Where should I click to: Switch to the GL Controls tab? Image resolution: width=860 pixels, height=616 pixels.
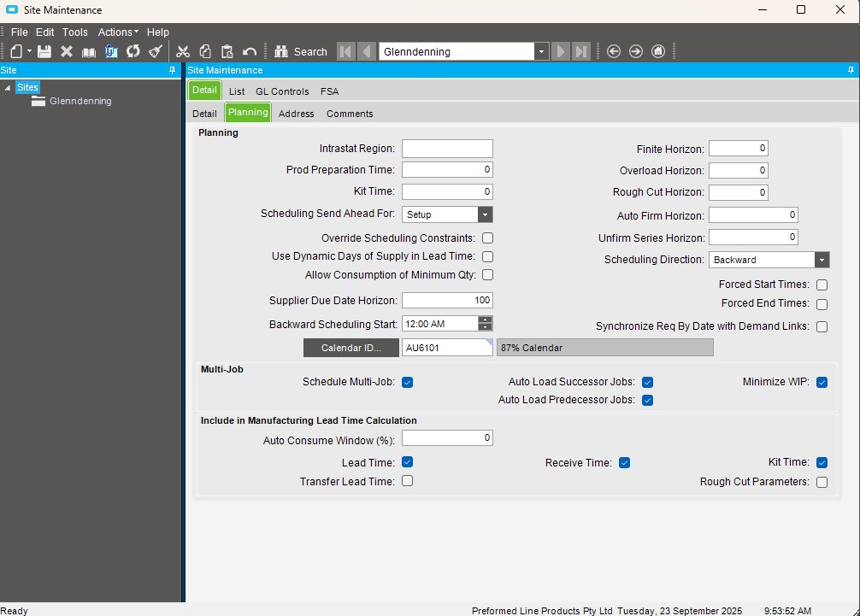(x=282, y=91)
